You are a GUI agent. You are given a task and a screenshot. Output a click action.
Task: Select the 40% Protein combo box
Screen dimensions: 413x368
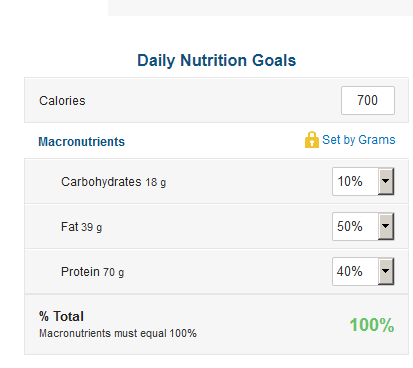[363, 271]
